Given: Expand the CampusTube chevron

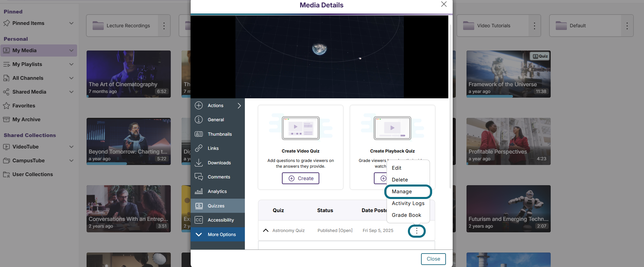Looking at the screenshot, I should point(71,161).
